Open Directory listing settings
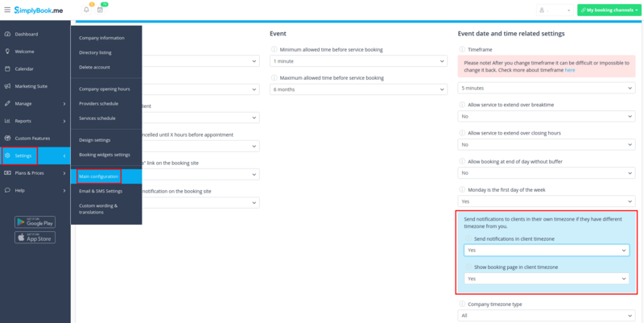The image size is (644, 323). [x=95, y=52]
